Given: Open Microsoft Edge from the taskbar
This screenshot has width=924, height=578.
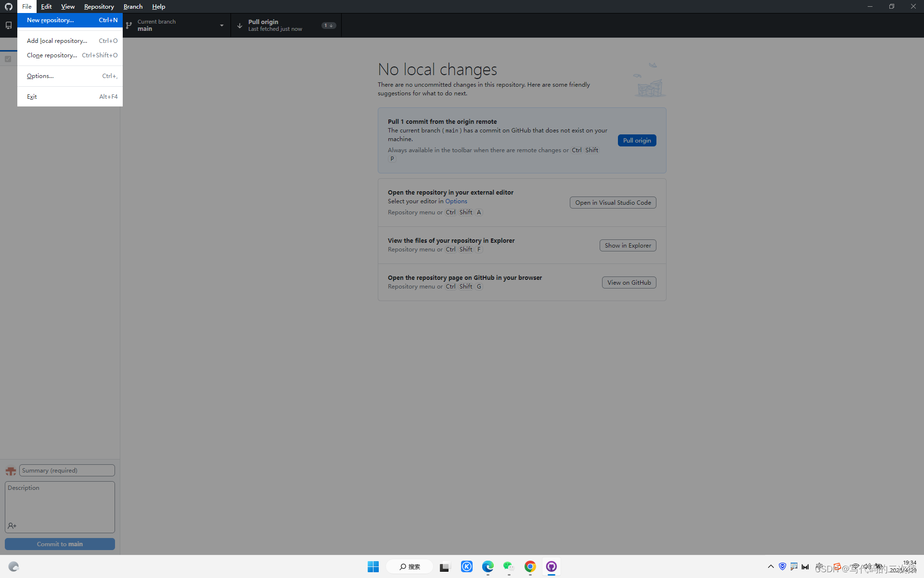Looking at the screenshot, I should click(x=488, y=566).
